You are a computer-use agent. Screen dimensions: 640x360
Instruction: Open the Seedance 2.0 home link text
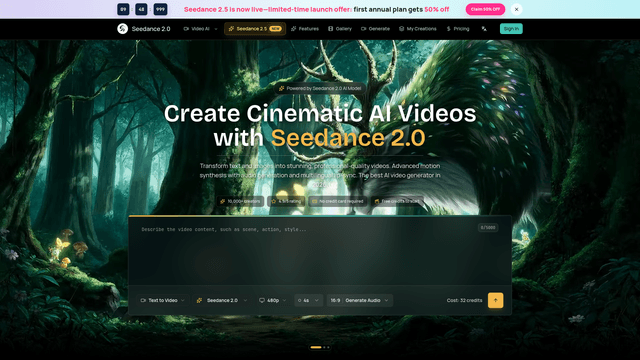[x=151, y=29]
